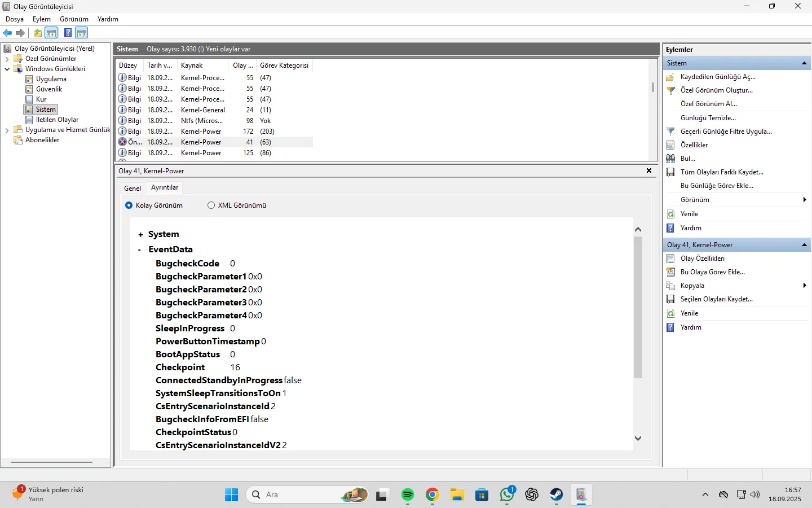The image size is (812, 508).
Task: Open the Yardım menu in menu bar
Action: tap(108, 19)
